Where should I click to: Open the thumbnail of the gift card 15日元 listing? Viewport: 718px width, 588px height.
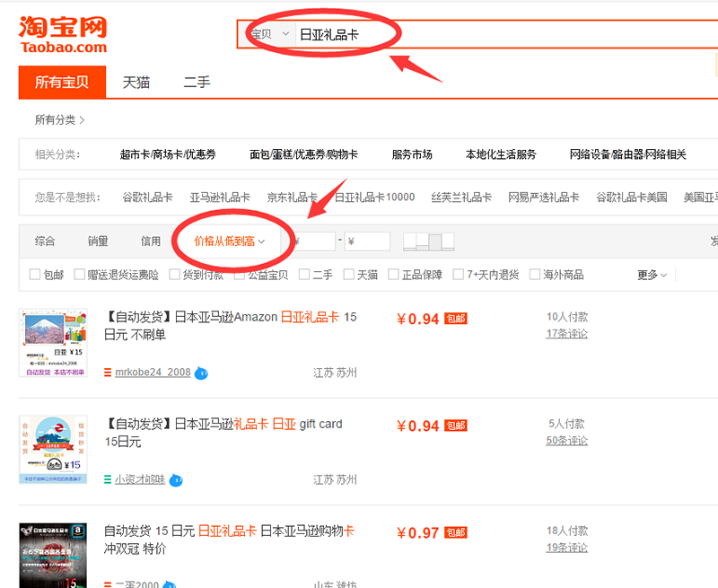pyautogui.click(x=53, y=450)
